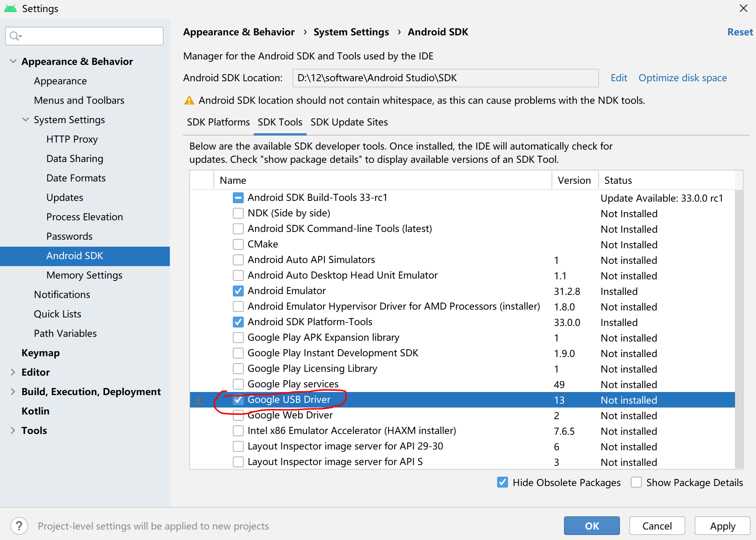This screenshot has width=756, height=540.
Task: Open Memory Settings page
Action: click(84, 275)
